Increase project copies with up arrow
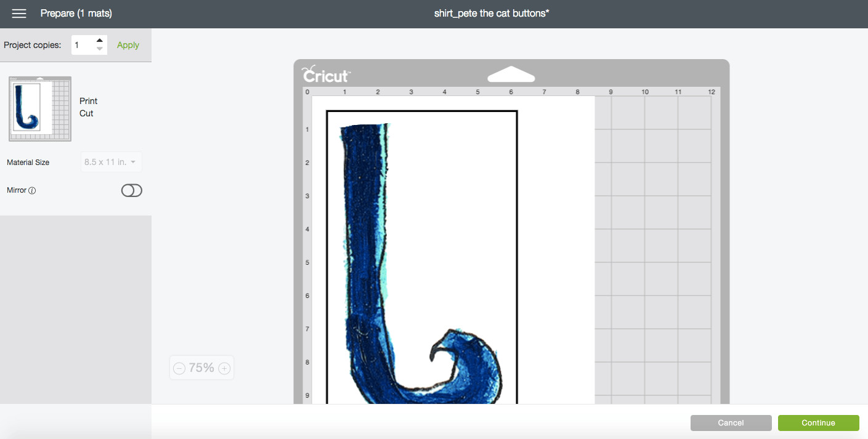 click(100, 41)
